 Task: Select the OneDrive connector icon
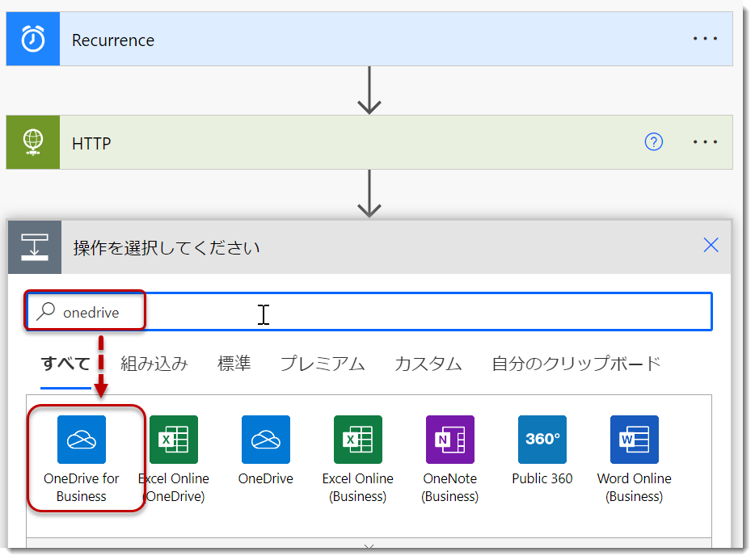click(x=266, y=439)
